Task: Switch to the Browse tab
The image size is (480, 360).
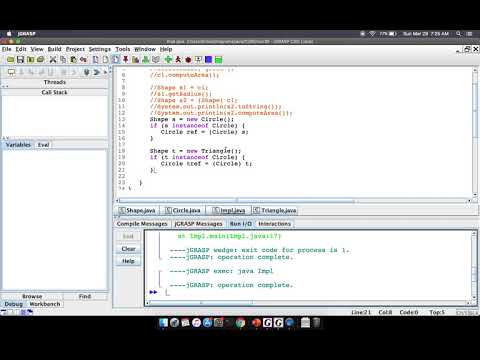Action: 32,296
